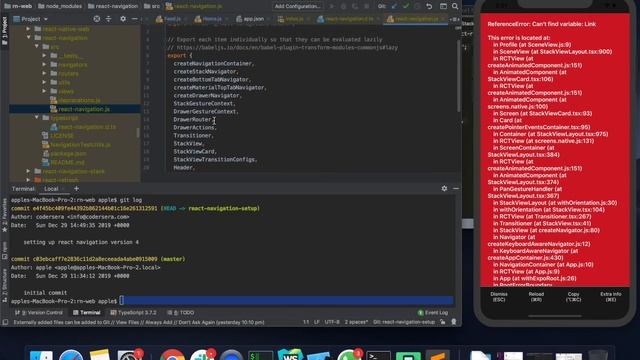
Task: Open the Add Configuration dropdown
Action: coord(297,6)
